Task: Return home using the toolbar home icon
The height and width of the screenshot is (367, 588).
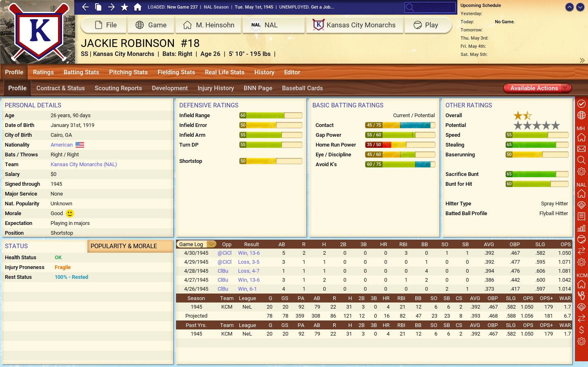Action: [137, 7]
